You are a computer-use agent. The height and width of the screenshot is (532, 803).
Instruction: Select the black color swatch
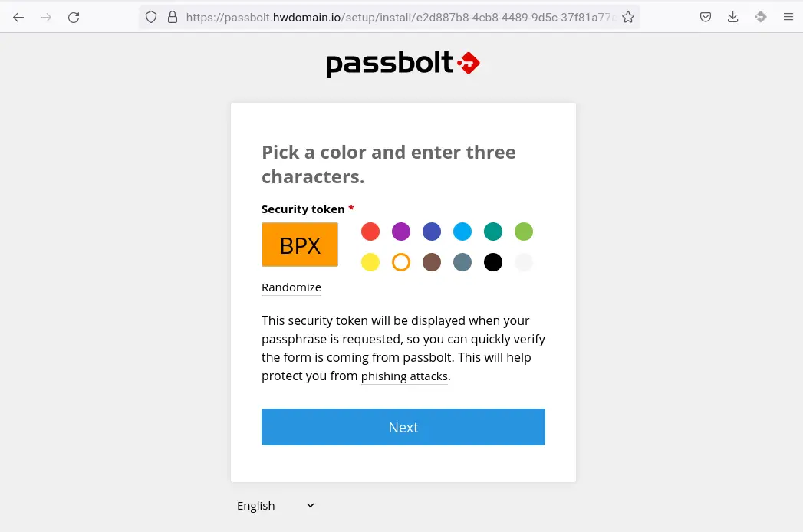pos(493,262)
